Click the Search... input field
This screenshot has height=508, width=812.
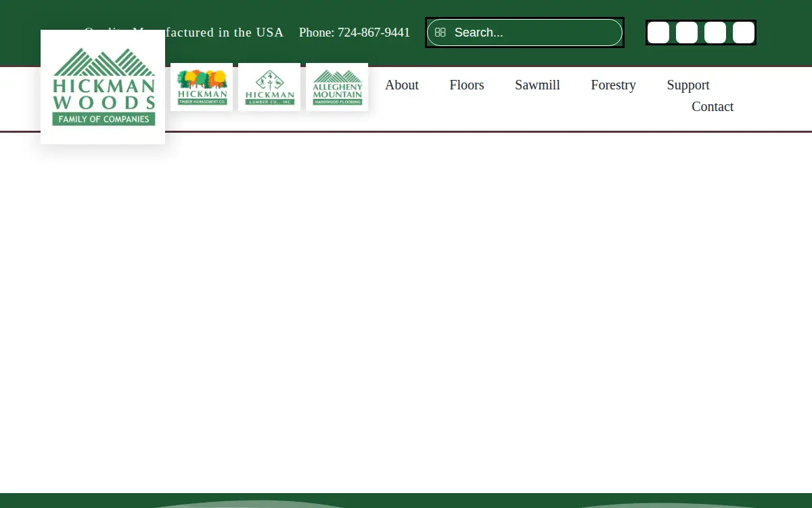(x=524, y=33)
